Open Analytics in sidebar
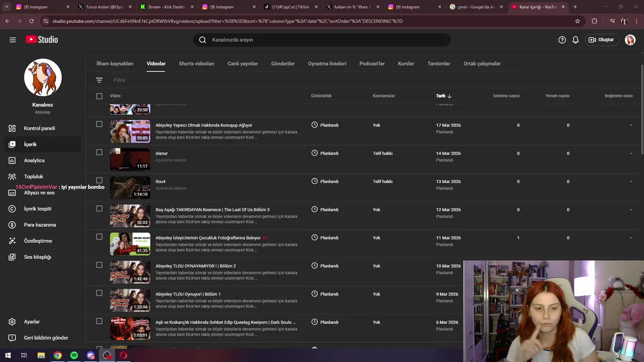 click(x=34, y=160)
